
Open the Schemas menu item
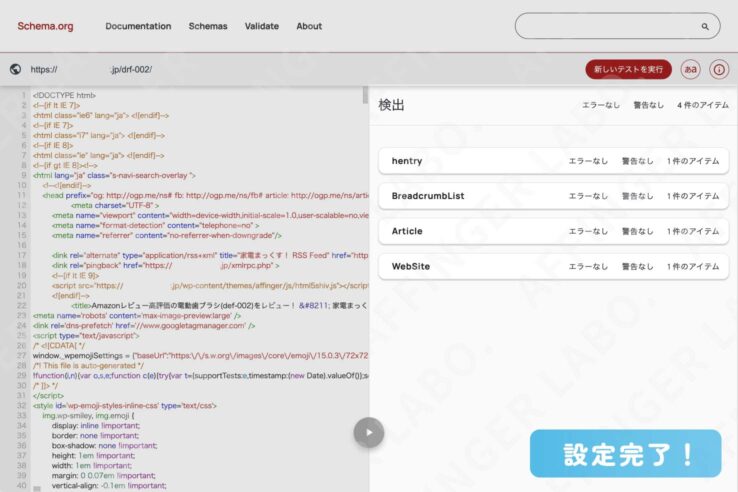(208, 26)
